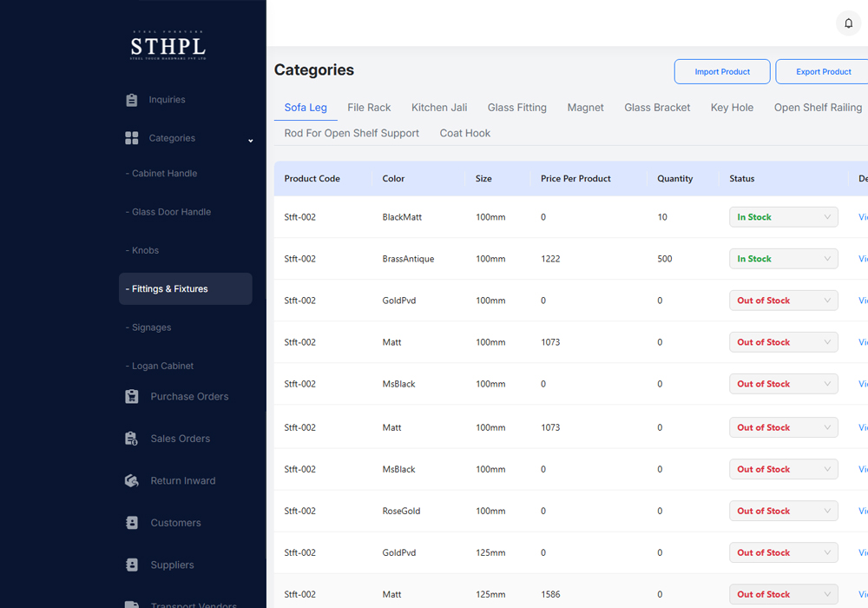The height and width of the screenshot is (608, 868).
Task: Open the status dropdown for BrassAntique
Action: click(x=783, y=258)
